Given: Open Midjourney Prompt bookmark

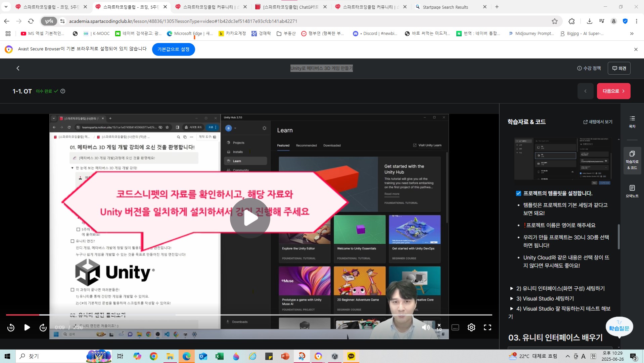Looking at the screenshot, I should [x=531, y=33].
